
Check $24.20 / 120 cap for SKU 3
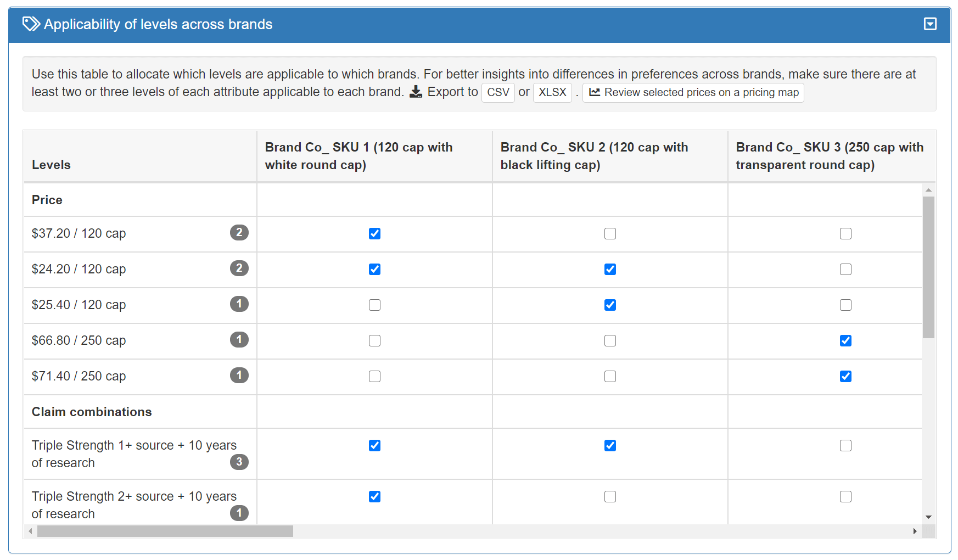coord(845,269)
